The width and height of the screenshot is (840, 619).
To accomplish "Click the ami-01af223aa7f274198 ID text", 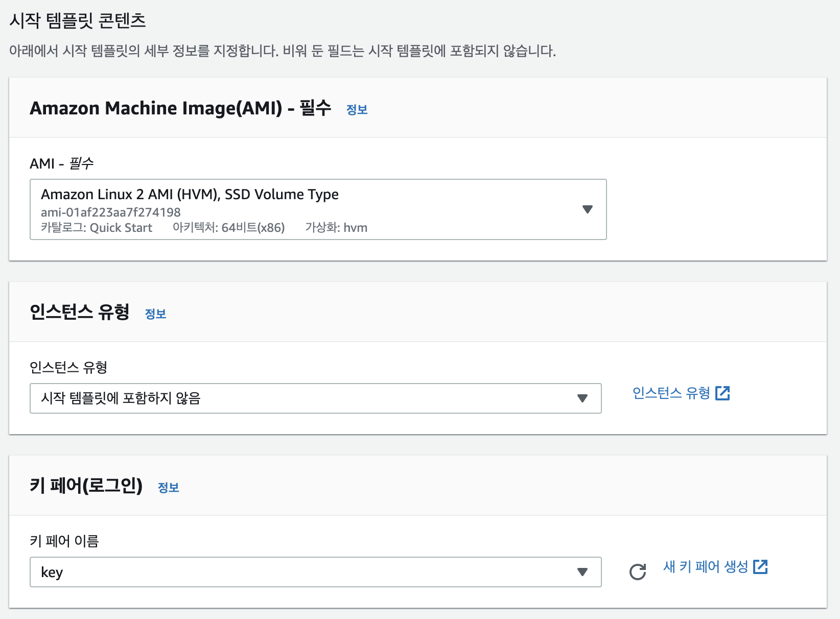I will pos(111,212).
